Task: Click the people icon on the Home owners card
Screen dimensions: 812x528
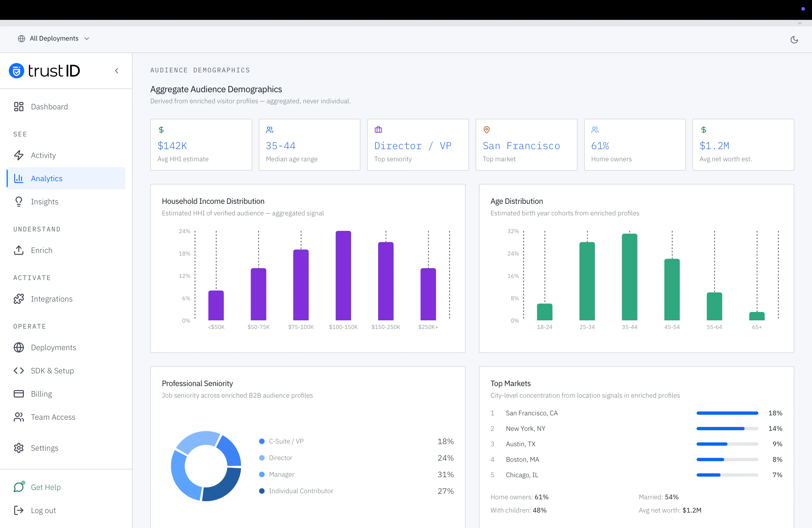Action: coord(595,130)
